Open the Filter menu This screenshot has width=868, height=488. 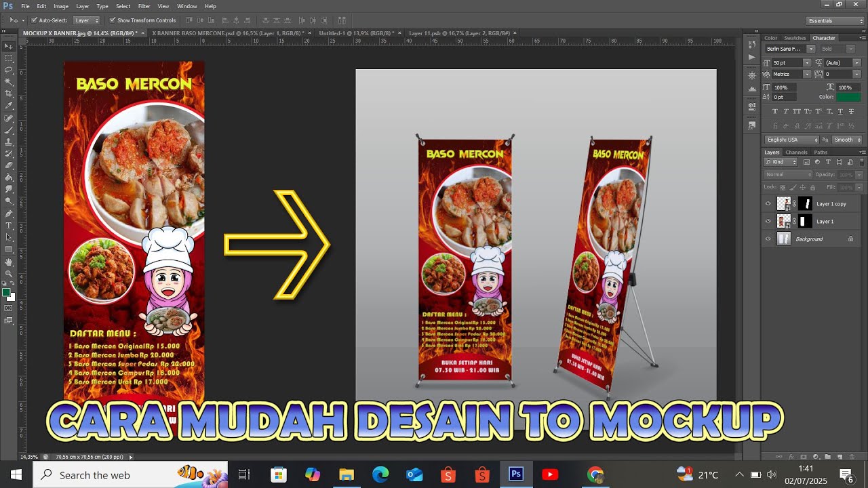tap(144, 6)
